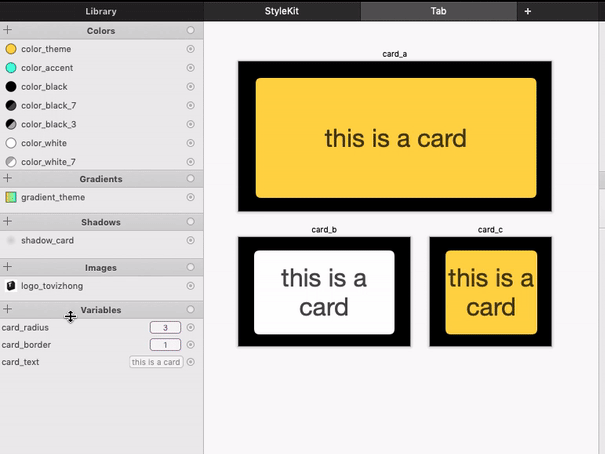Select the color_theme yellow swatch
The width and height of the screenshot is (605, 454).
[11, 49]
